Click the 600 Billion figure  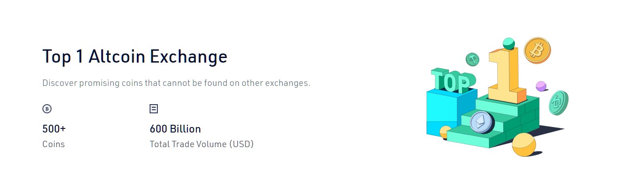tap(175, 129)
